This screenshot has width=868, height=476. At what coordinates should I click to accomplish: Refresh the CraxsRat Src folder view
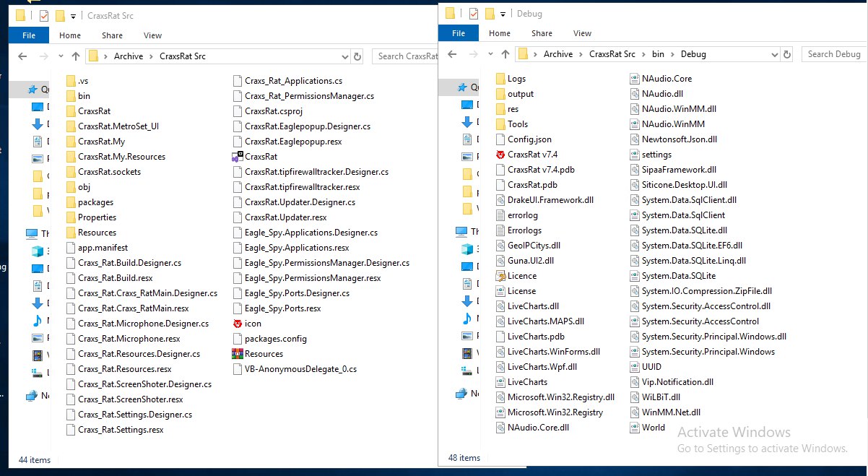coord(357,56)
